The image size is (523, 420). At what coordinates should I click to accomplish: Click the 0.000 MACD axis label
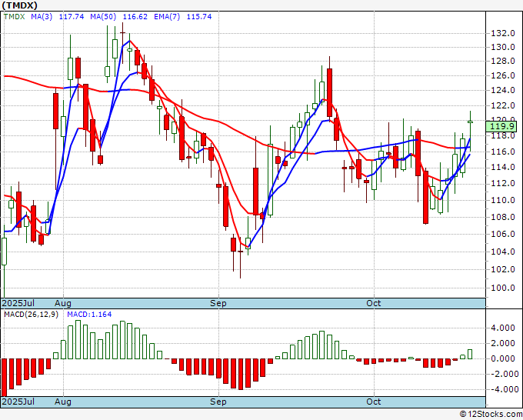tap(503, 358)
